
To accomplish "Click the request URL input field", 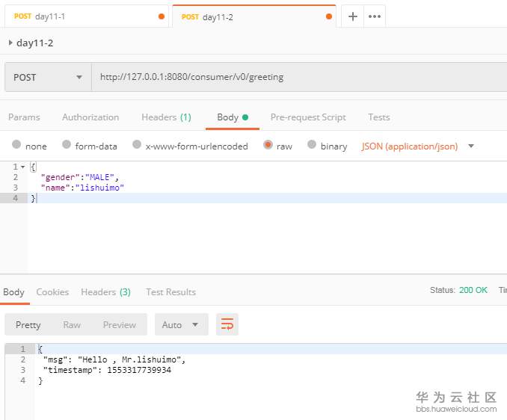I will coord(299,77).
